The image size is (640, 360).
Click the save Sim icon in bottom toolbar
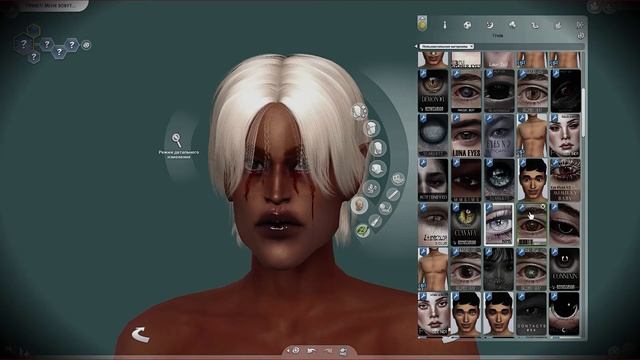click(343, 351)
